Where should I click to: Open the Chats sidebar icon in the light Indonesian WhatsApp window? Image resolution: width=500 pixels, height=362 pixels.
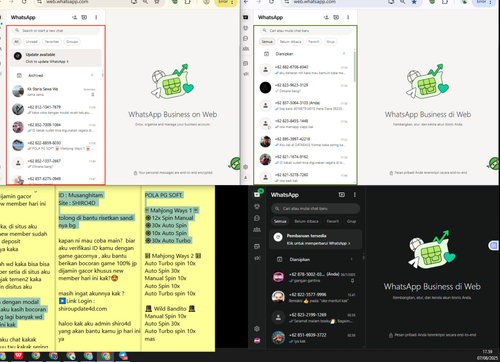(x=246, y=17)
